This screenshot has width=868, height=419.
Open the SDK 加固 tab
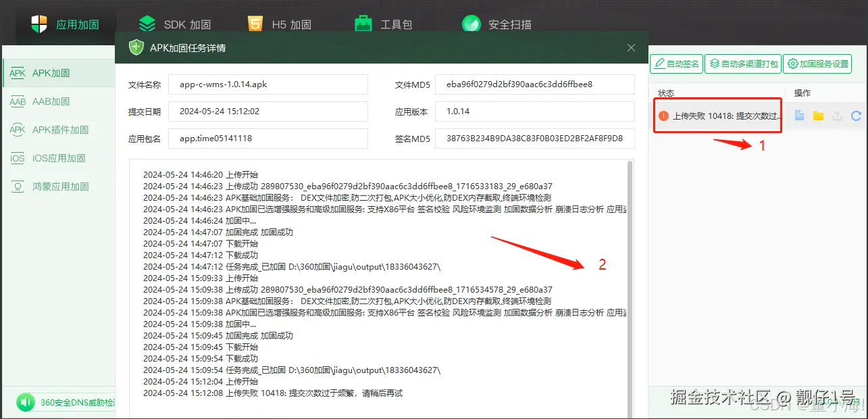[x=175, y=24]
